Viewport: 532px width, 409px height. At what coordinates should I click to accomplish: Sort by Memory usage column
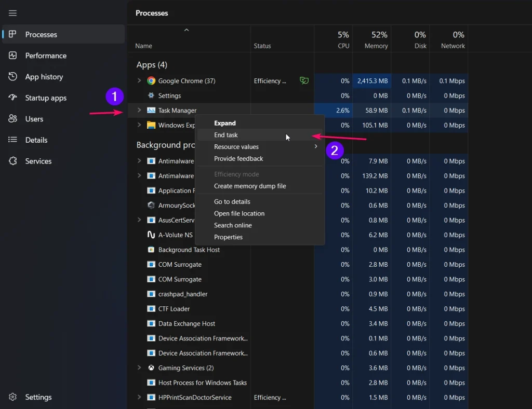point(371,38)
